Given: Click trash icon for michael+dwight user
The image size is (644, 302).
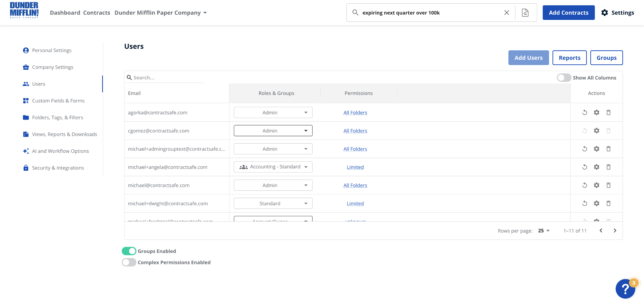Looking at the screenshot, I should (608, 203).
